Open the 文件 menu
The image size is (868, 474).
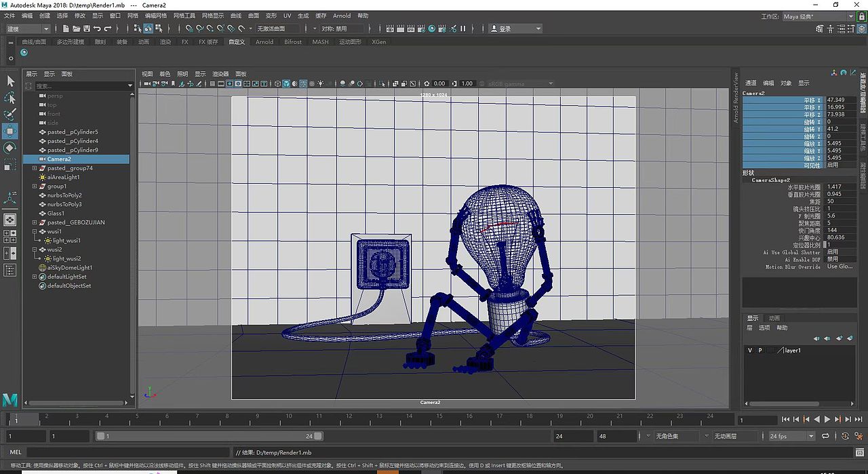click(8, 15)
